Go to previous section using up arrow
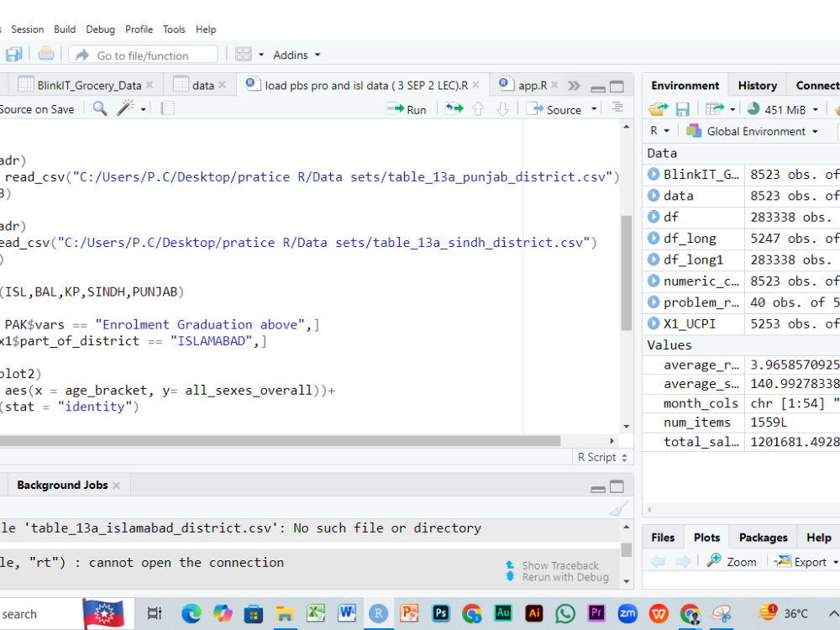Image resolution: width=840 pixels, height=630 pixels. tap(478, 109)
